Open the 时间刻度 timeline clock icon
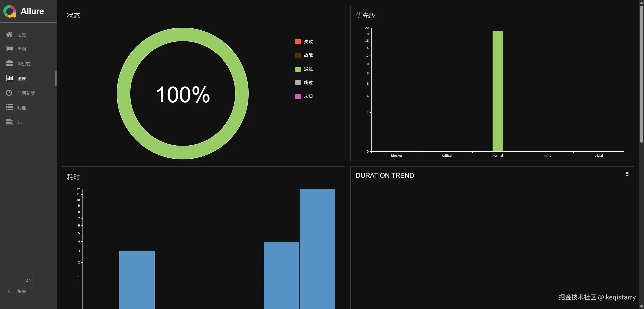This screenshot has height=309, width=644. [9, 93]
